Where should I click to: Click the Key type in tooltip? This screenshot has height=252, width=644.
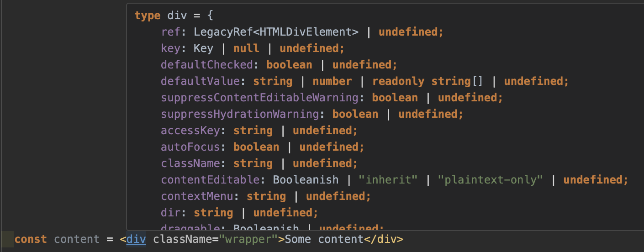click(x=204, y=48)
